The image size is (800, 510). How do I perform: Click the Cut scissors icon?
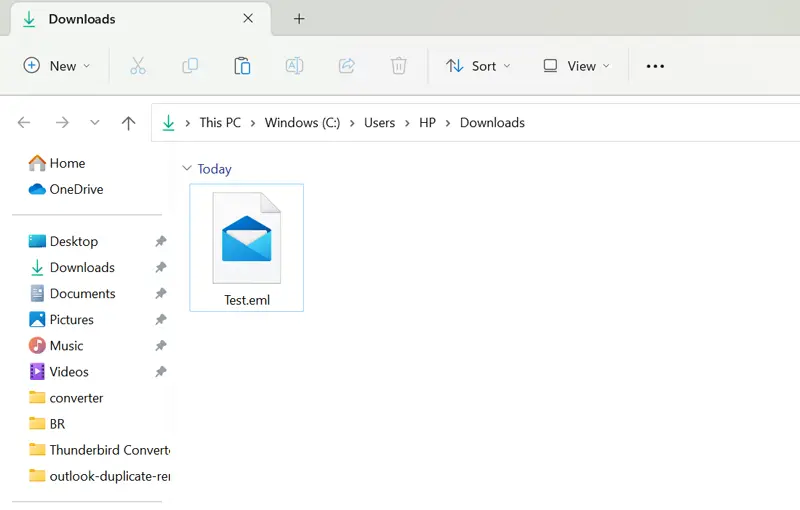tap(138, 66)
